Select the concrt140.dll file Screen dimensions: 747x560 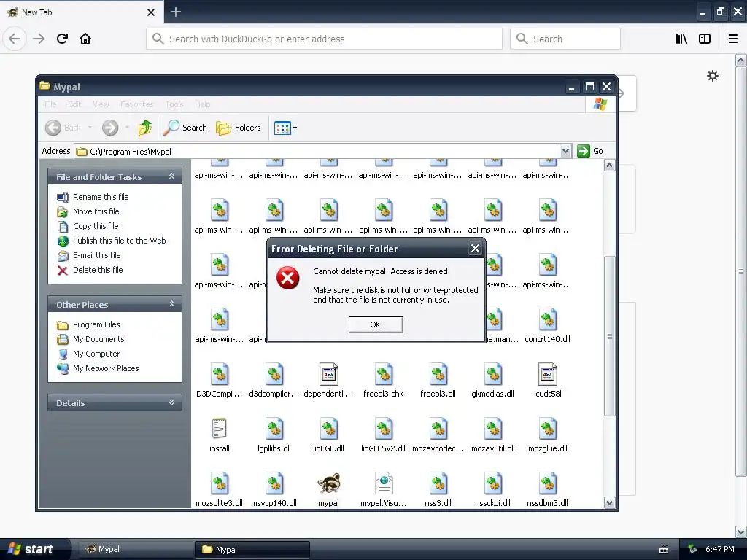(x=547, y=326)
